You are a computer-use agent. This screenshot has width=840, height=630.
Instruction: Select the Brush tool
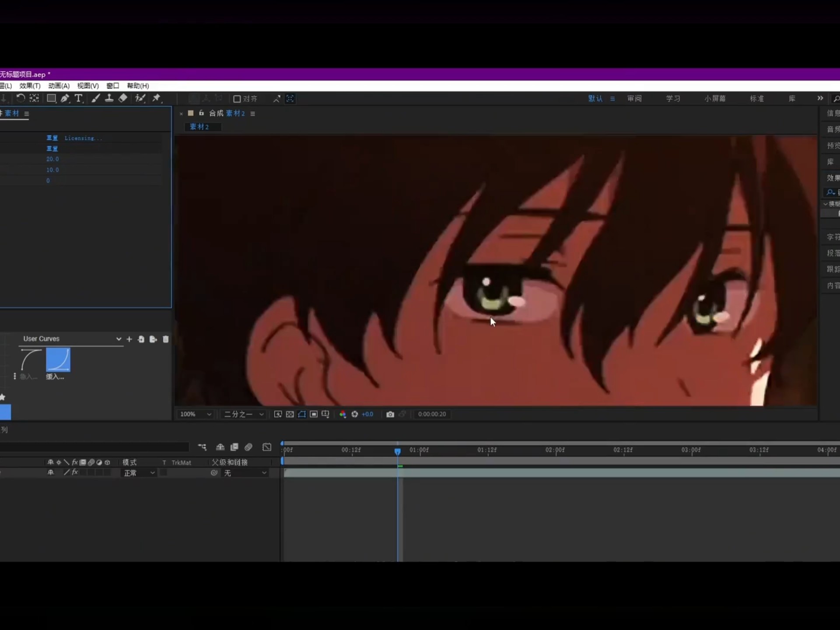click(x=95, y=98)
